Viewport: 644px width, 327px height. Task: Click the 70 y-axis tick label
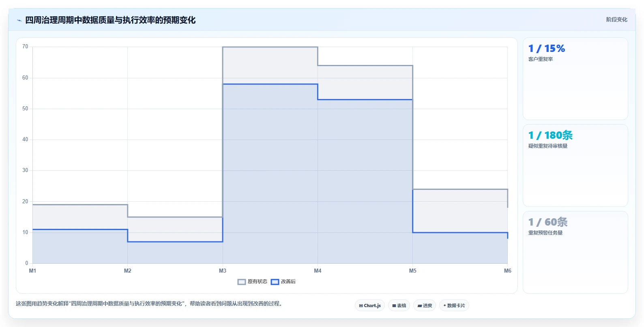pyautogui.click(x=25, y=47)
